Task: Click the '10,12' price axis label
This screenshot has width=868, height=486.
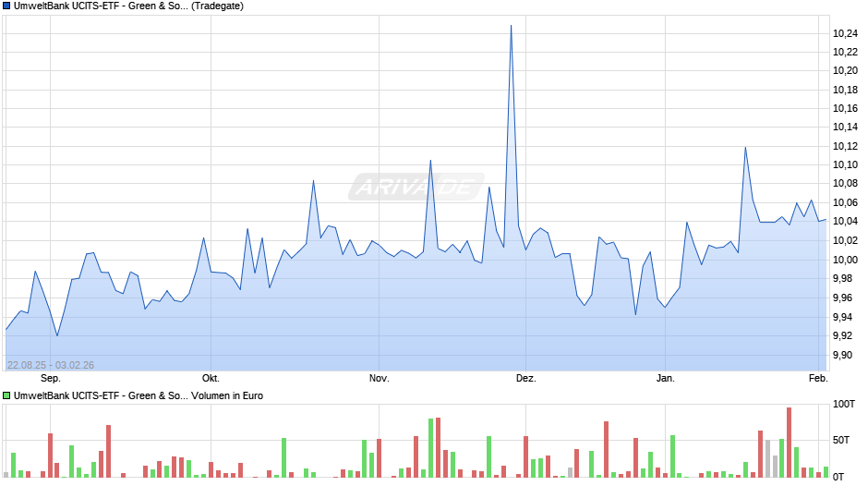Action: (845, 146)
